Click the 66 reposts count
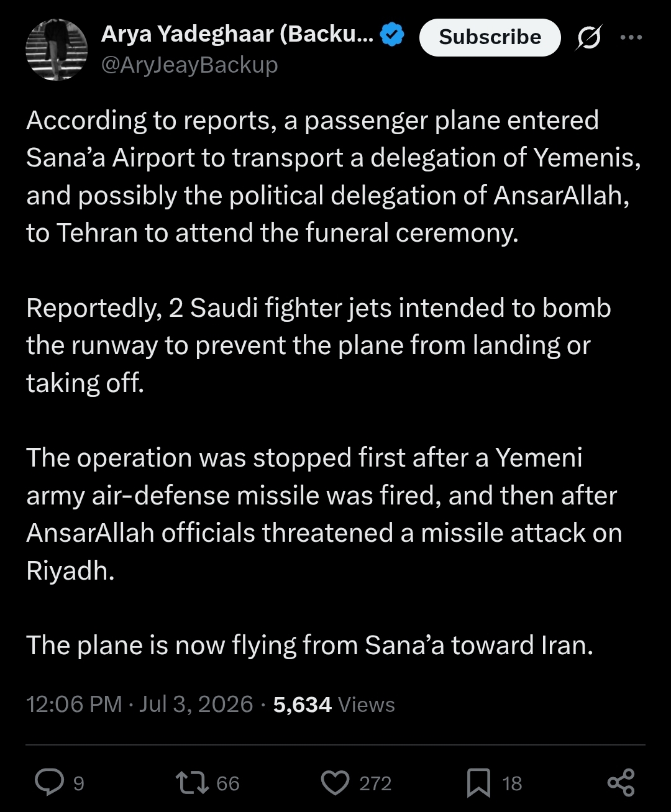Screen dimensions: 671x812 tap(228, 783)
